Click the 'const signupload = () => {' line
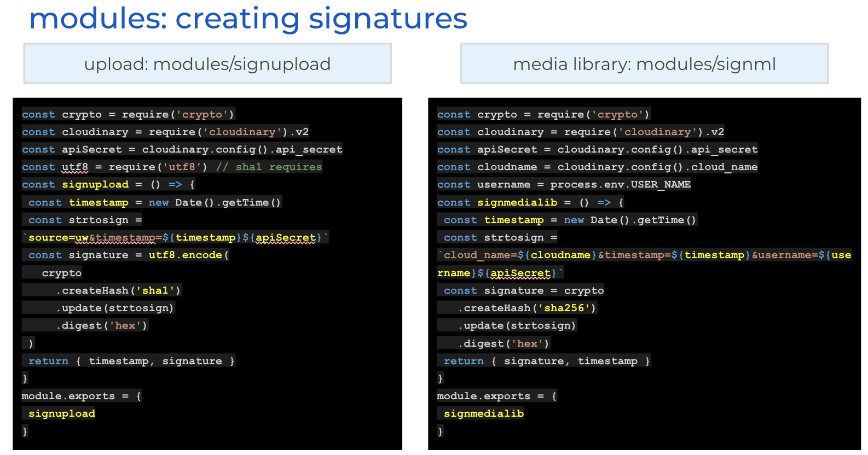The width and height of the screenshot is (868, 455). (x=108, y=184)
